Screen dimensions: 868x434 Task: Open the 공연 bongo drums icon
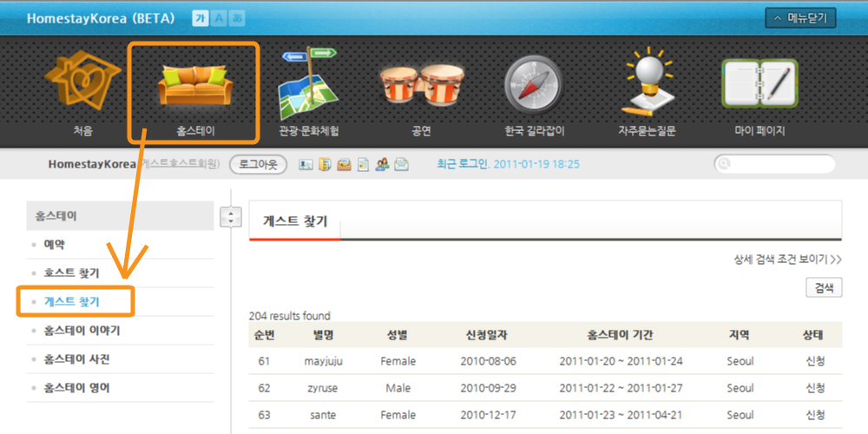(422, 86)
